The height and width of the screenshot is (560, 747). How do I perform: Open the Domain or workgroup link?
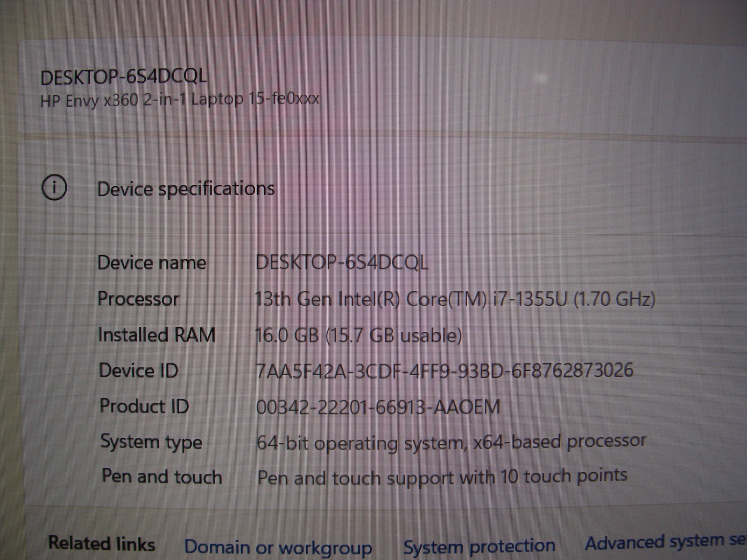[x=278, y=547]
